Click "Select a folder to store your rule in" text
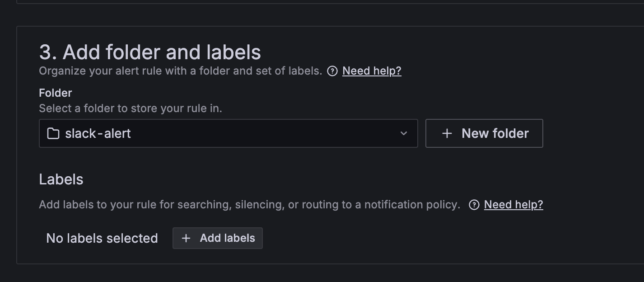Image resolution: width=644 pixels, height=282 pixels. 131,108
